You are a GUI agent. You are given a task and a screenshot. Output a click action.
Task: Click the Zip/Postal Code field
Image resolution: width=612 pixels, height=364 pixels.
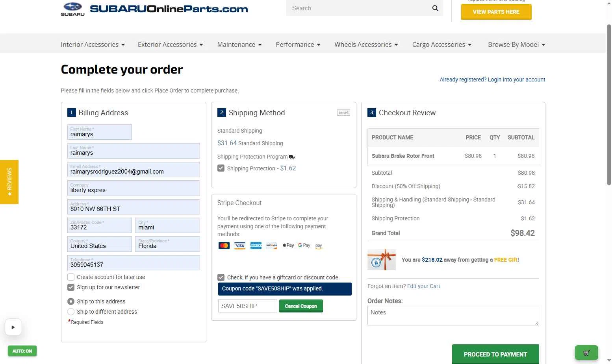point(100,225)
